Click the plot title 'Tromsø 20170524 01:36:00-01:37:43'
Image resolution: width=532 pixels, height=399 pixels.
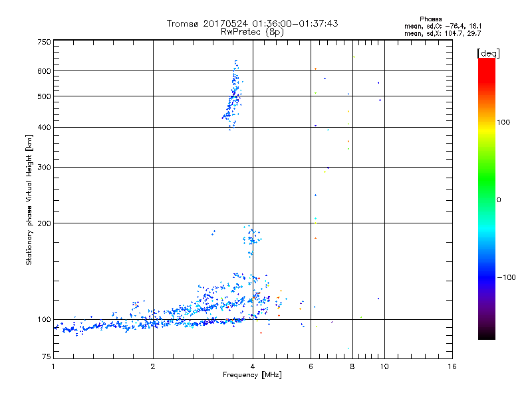pos(252,23)
